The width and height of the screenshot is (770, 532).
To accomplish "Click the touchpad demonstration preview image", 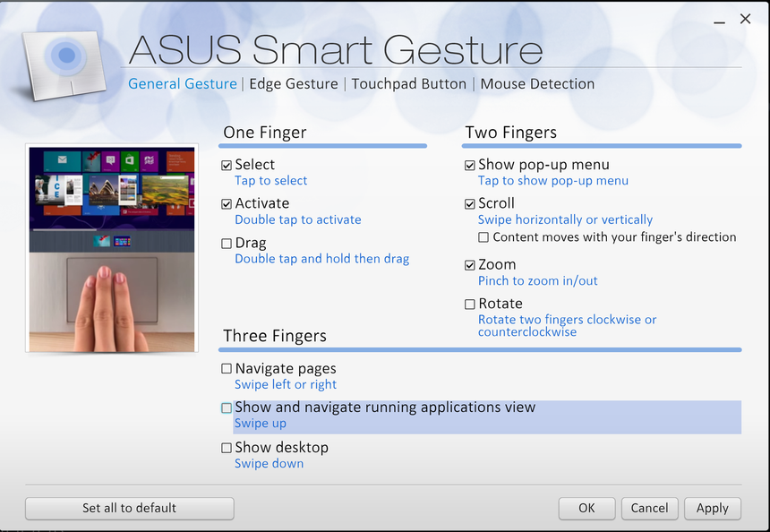I will pos(111,246).
